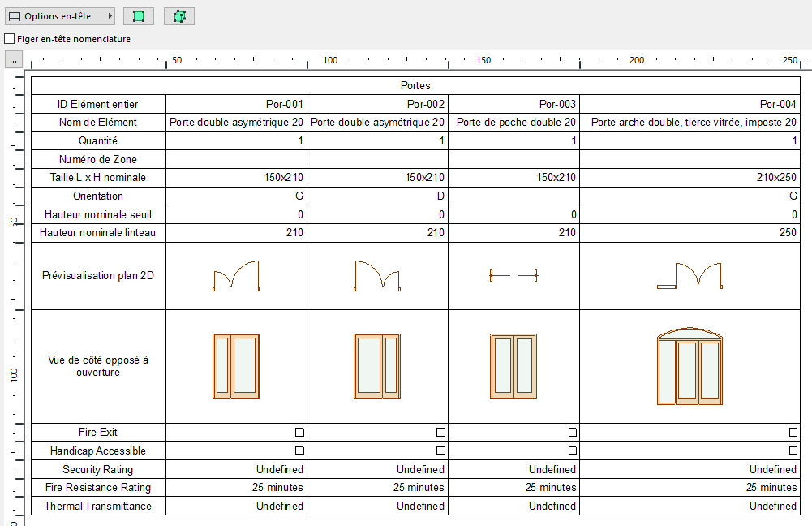Toggle Handicap Accessible checkbox for Por-004
The height and width of the screenshot is (526, 812).
(793, 451)
